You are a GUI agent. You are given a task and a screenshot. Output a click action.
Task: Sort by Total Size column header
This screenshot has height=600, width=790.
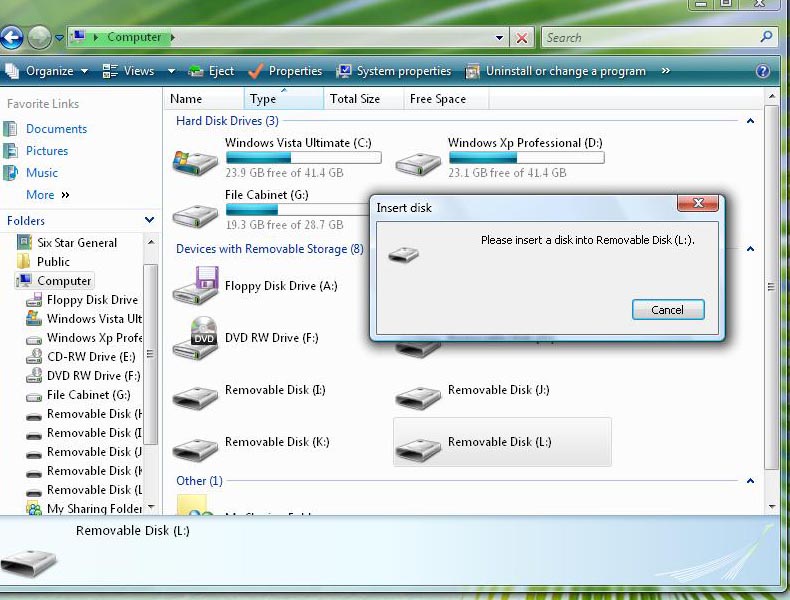(x=364, y=99)
